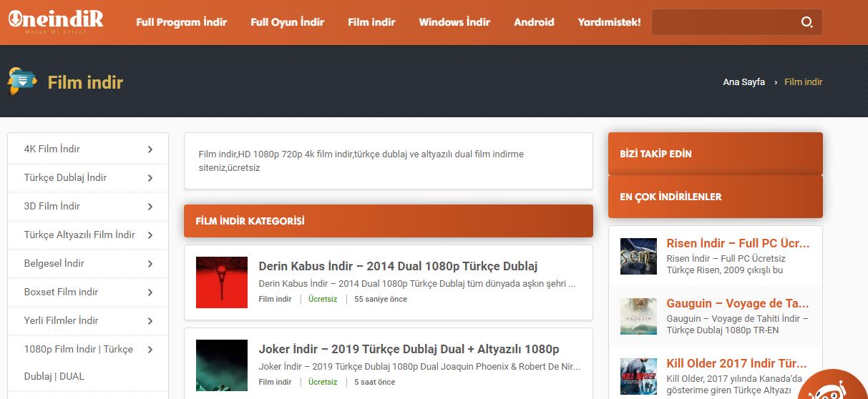
Task: Click Film indir breadcrumb text
Action: pyautogui.click(x=804, y=82)
